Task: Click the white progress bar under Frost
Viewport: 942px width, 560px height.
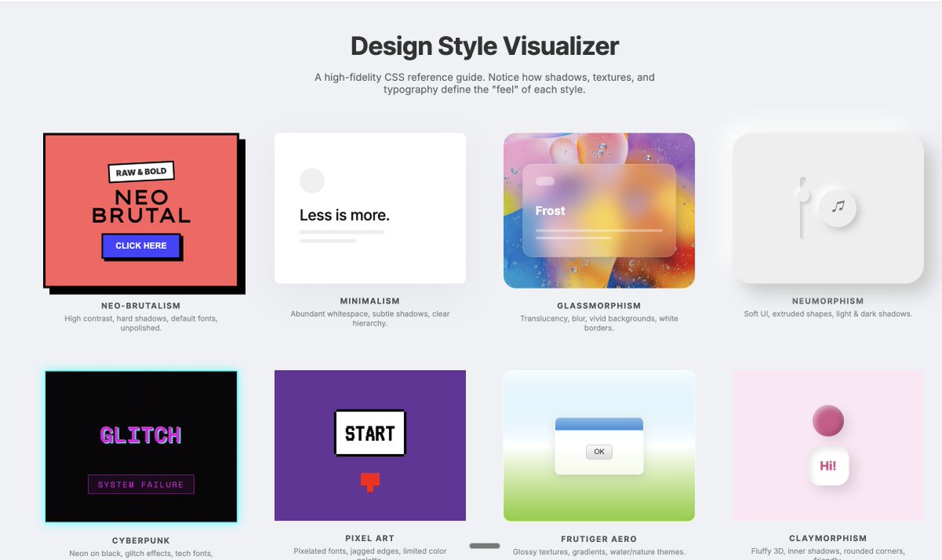Action: [599, 229]
